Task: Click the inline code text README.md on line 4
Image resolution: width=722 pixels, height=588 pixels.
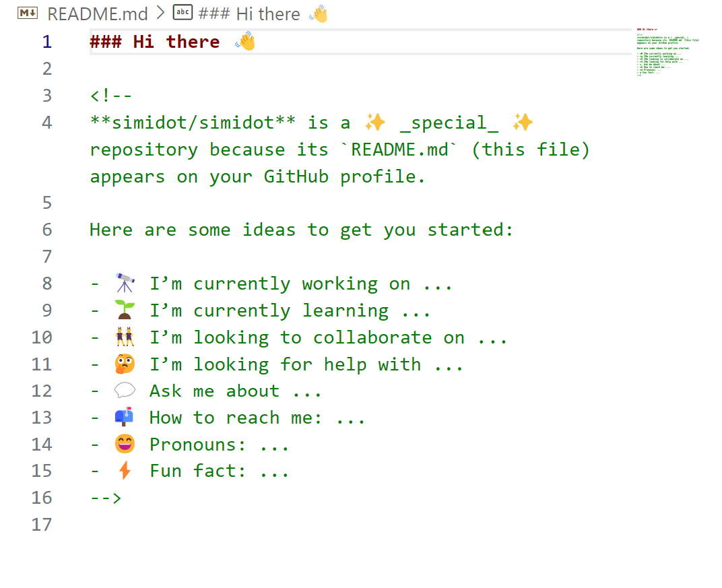Action: coord(400,149)
